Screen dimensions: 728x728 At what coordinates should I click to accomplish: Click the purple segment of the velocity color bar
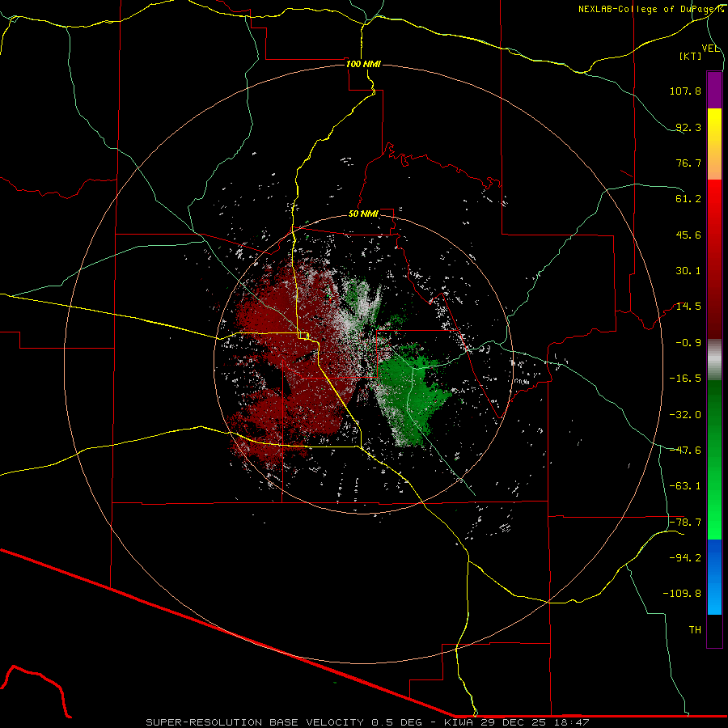(x=714, y=90)
